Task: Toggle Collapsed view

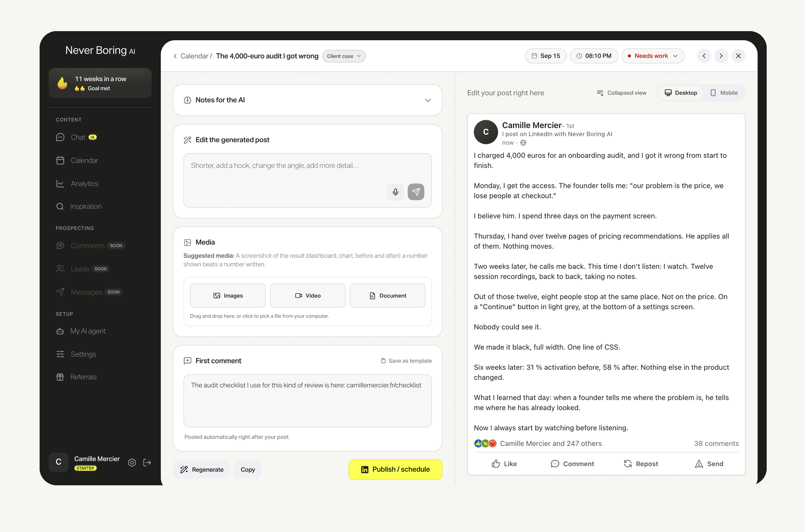Action: (621, 93)
